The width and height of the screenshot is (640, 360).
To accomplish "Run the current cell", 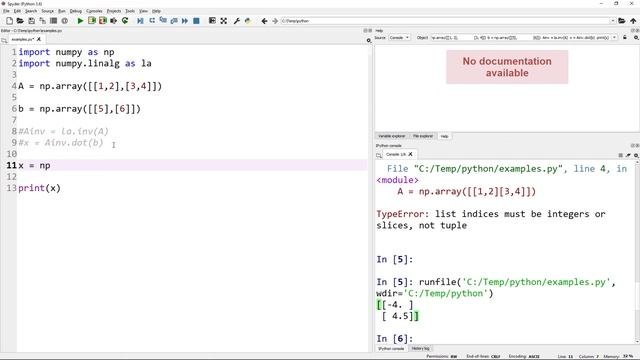I will pyautogui.click(x=92, y=20).
